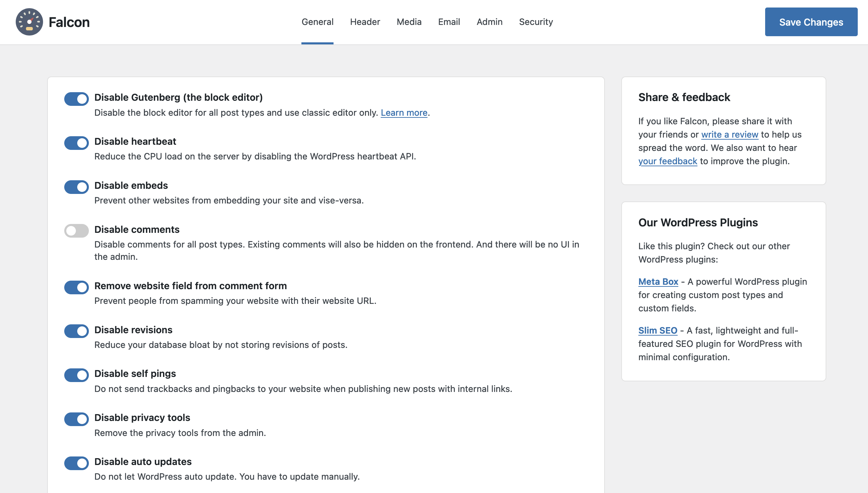Click 'Do not let WordPress auto update' description
The image size is (868, 493).
coord(227,477)
